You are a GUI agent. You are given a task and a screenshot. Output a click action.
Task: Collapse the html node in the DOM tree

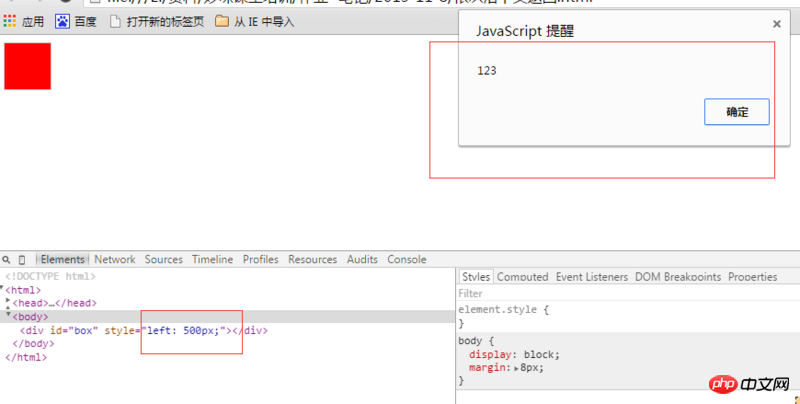[x=2, y=288]
